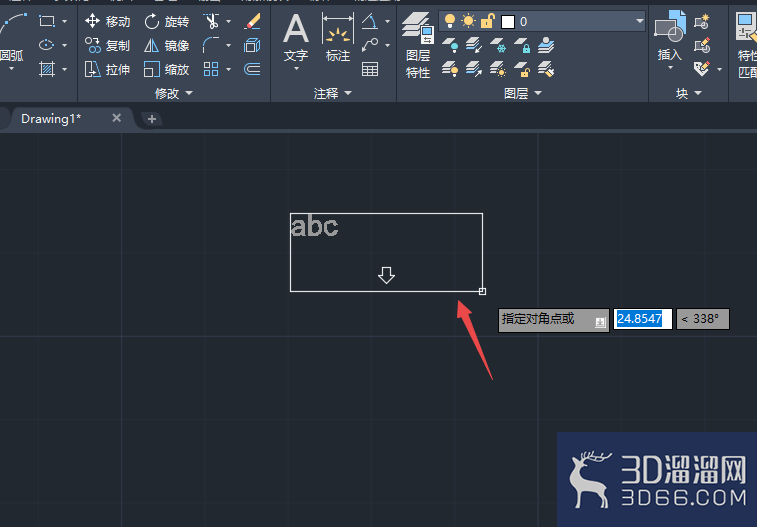Open the Array tool dropdown arrow

228,69
